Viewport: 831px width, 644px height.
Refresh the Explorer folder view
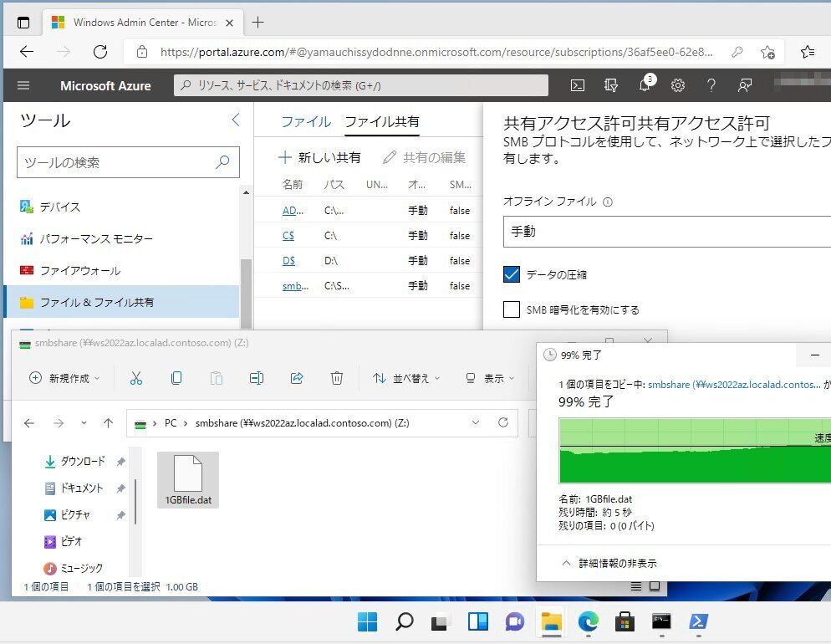(503, 422)
